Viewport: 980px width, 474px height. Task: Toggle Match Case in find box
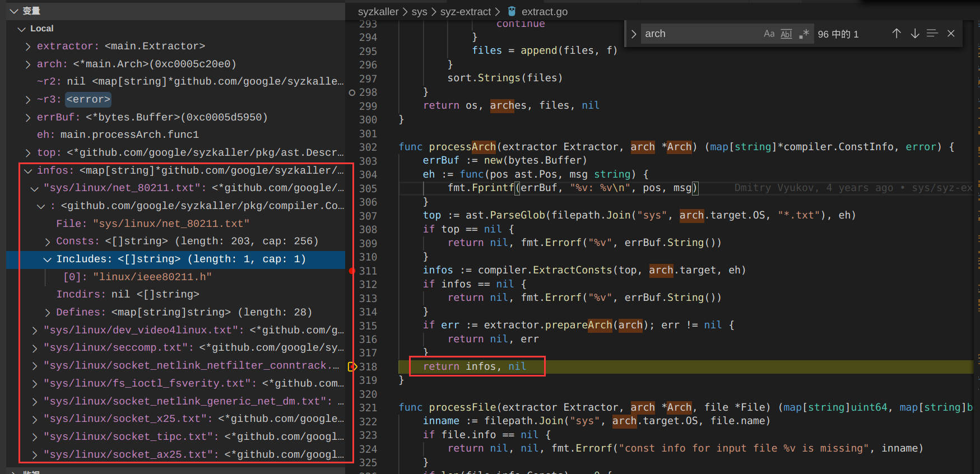pos(769,34)
